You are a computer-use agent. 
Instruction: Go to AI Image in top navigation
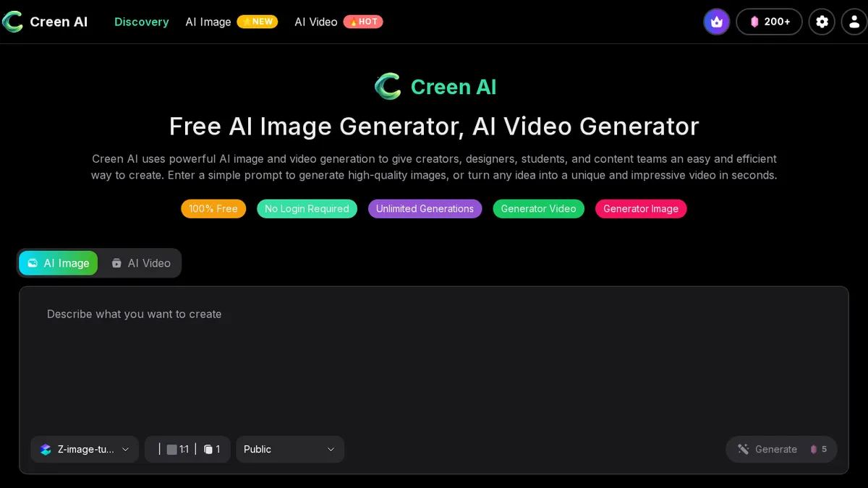click(x=208, y=22)
